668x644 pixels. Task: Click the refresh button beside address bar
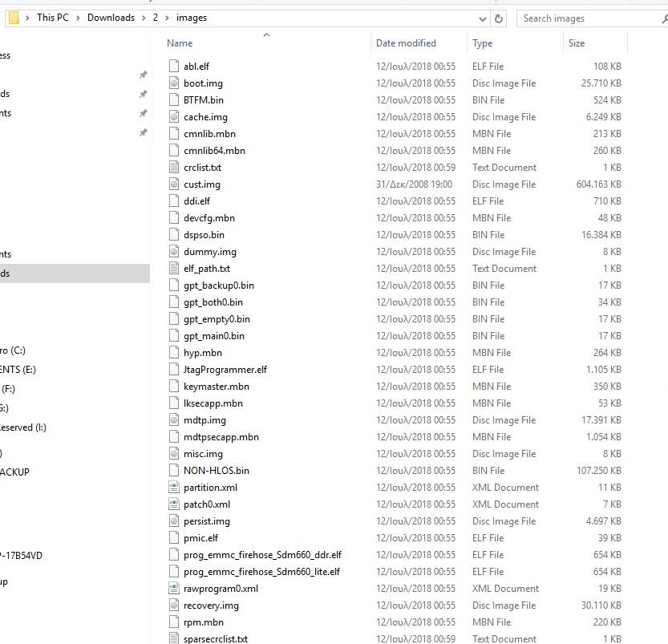(500, 18)
